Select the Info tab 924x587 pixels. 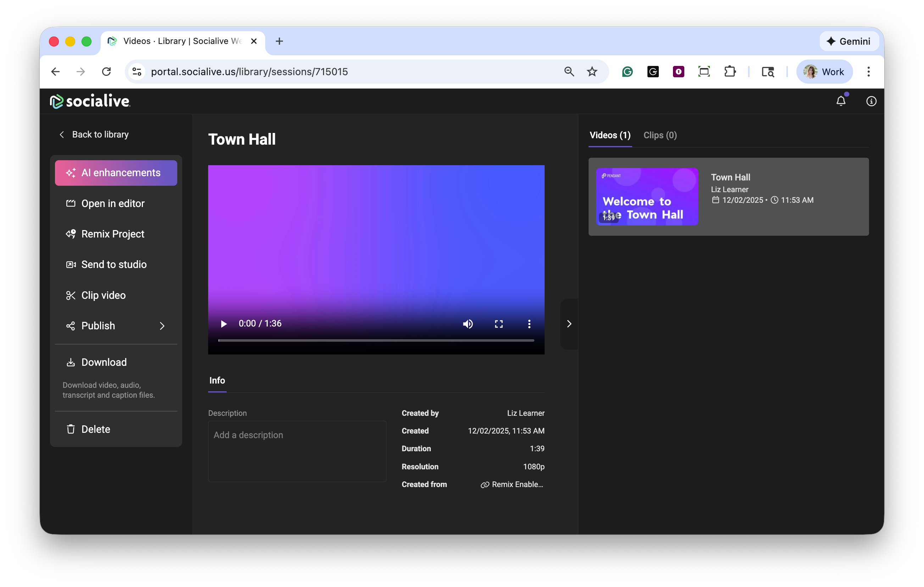point(217,380)
